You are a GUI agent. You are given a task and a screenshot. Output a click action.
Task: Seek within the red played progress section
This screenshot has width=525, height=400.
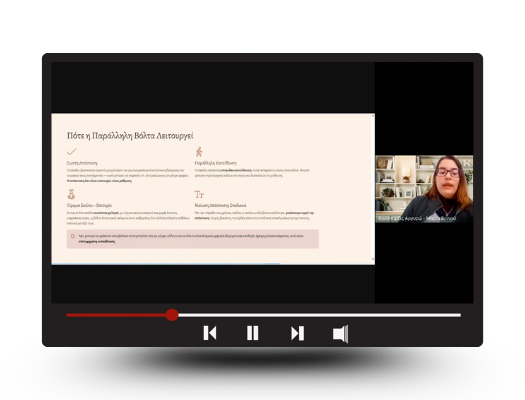[x=116, y=315]
